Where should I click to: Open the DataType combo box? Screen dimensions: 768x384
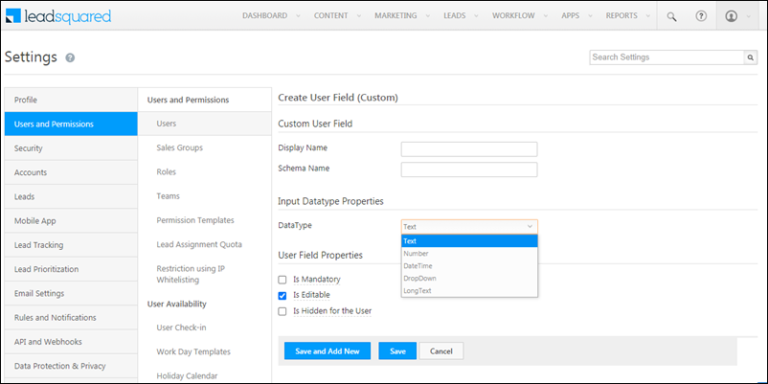469,226
